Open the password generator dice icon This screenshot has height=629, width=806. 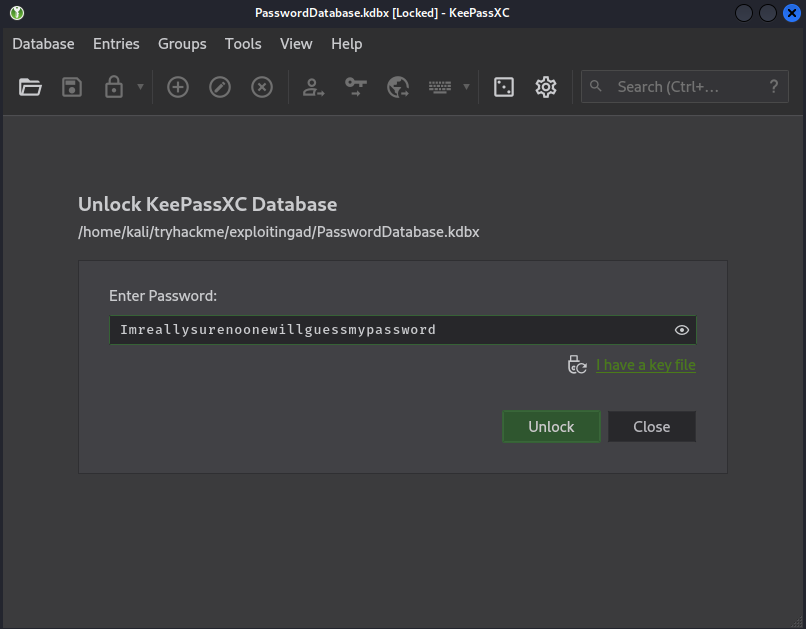[x=504, y=87]
